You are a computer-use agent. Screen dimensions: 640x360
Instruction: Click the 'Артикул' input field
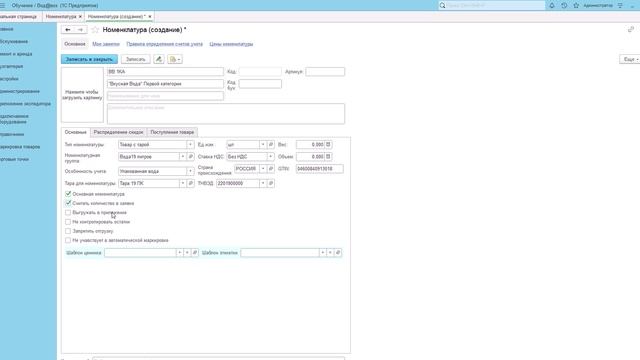[325, 72]
